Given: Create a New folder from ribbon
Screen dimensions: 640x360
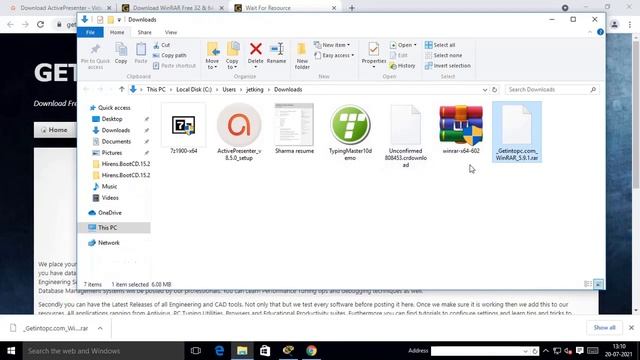Looking at the screenshot, I should [x=302, y=56].
